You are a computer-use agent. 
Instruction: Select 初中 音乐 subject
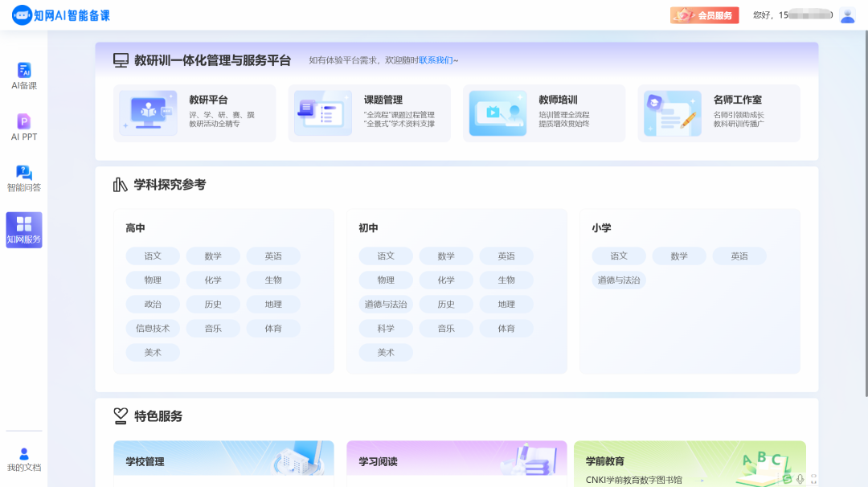coord(446,328)
